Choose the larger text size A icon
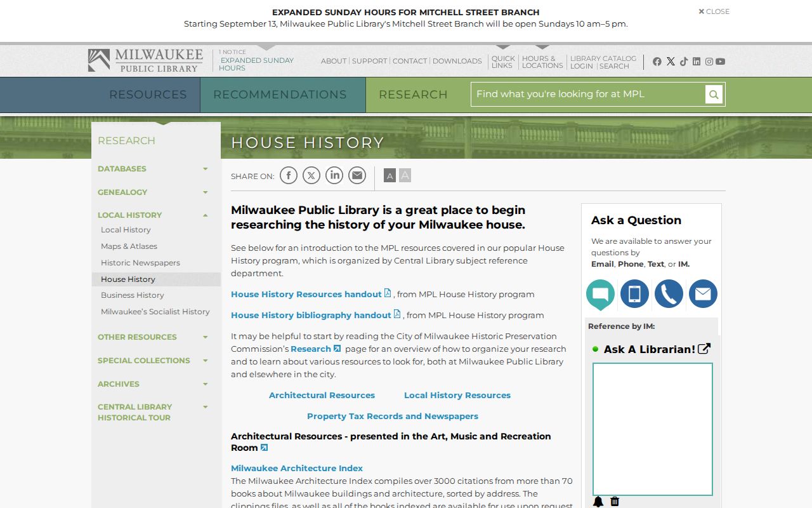 click(x=405, y=175)
